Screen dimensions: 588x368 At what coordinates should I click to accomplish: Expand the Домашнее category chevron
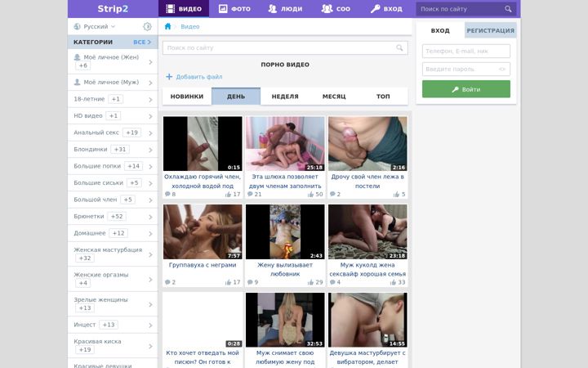coord(150,233)
